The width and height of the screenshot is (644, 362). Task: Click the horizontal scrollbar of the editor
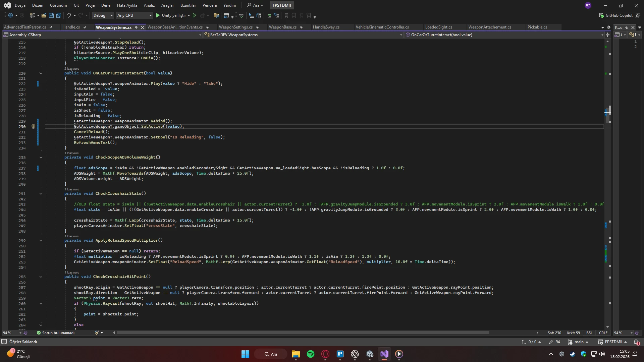click(302, 333)
